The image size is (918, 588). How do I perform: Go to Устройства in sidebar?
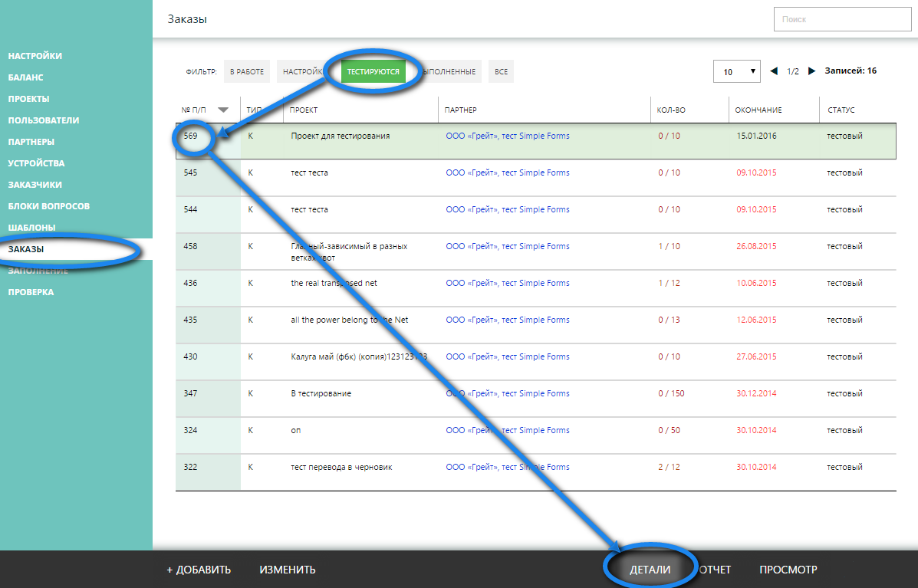(36, 163)
